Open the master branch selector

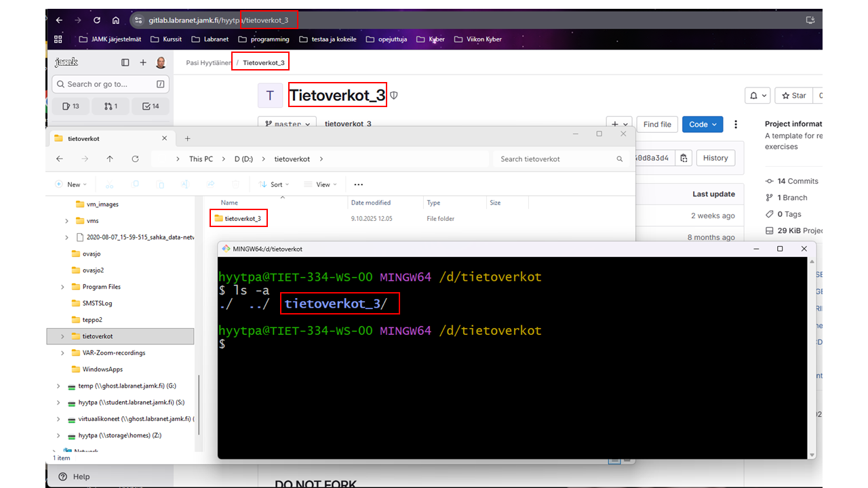click(288, 125)
